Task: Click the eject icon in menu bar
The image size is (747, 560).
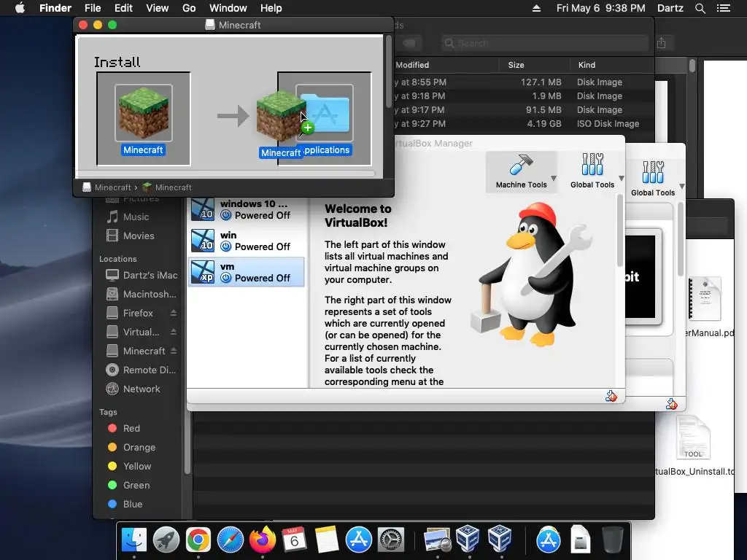Action: tap(536, 8)
